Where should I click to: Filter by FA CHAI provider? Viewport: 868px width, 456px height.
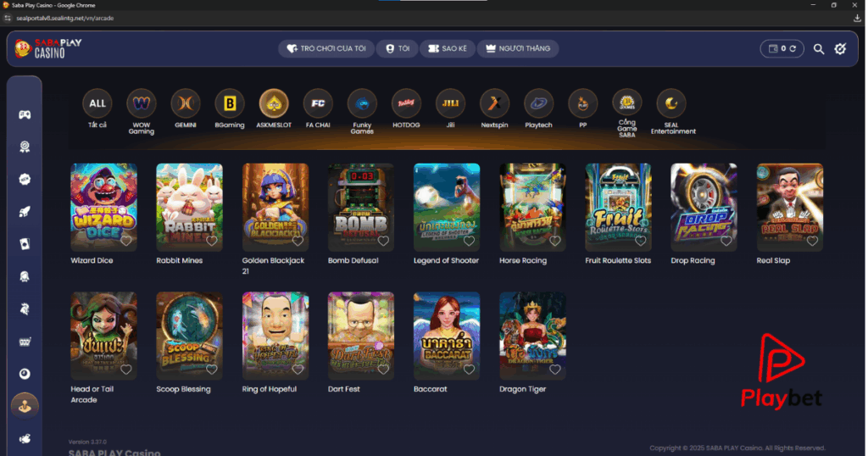pyautogui.click(x=318, y=103)
